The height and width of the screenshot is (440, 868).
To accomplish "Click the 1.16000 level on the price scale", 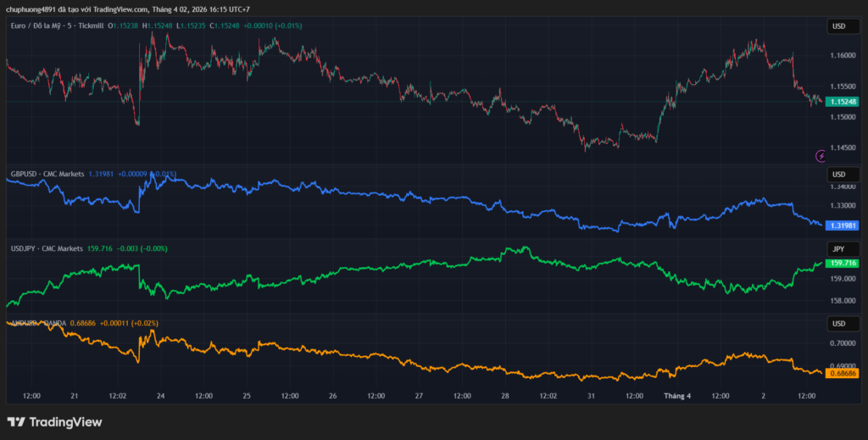I will (842, 56).
